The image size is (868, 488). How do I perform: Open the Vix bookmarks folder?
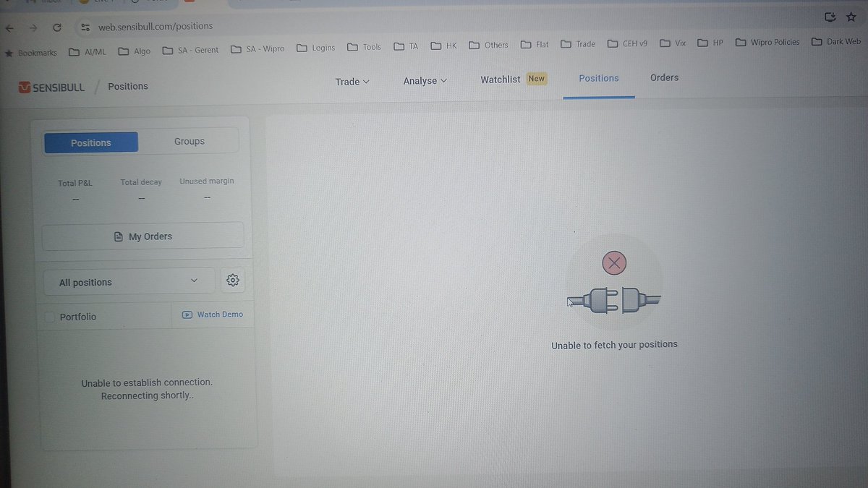coord(673,43)
